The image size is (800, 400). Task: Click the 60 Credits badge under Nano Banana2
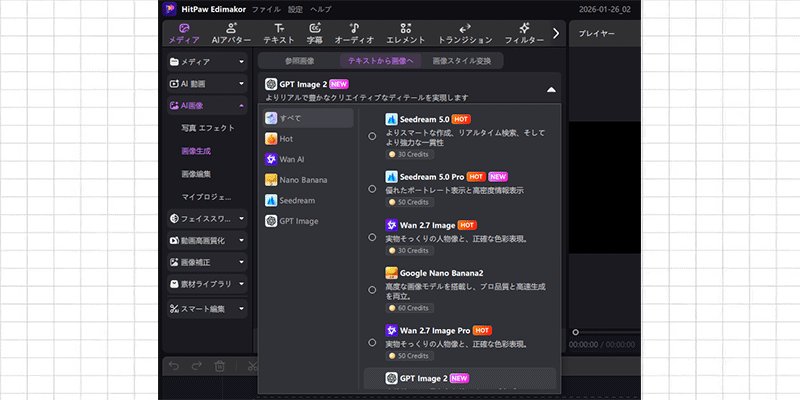pyautogui.click(x=410, y=308)
